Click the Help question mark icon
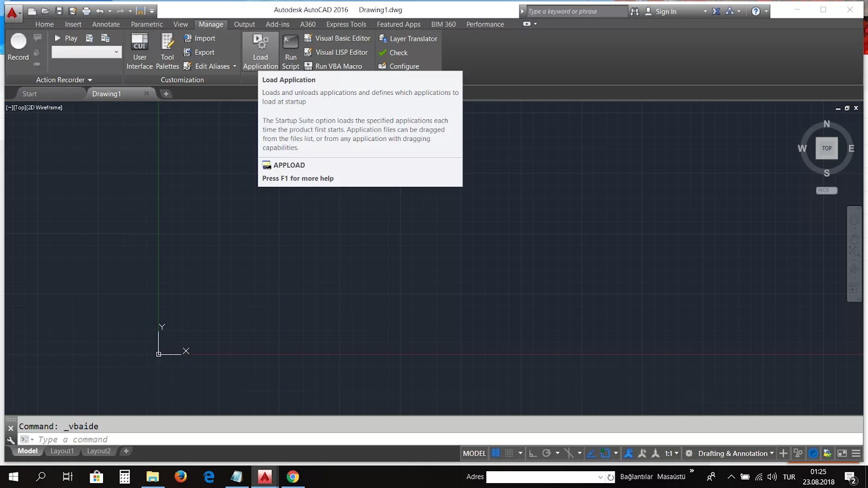The height and width of the screenshot is (488, 868). [756, 11]
